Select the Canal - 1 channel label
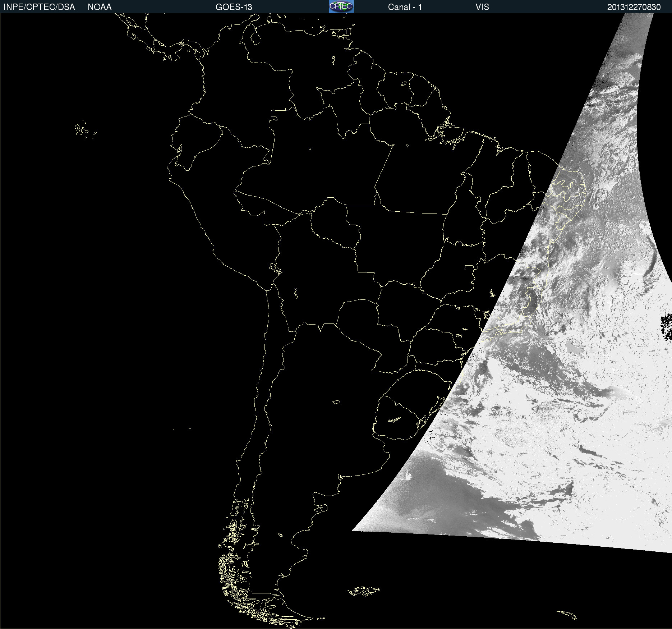672x629 pixels. (405, 7)
